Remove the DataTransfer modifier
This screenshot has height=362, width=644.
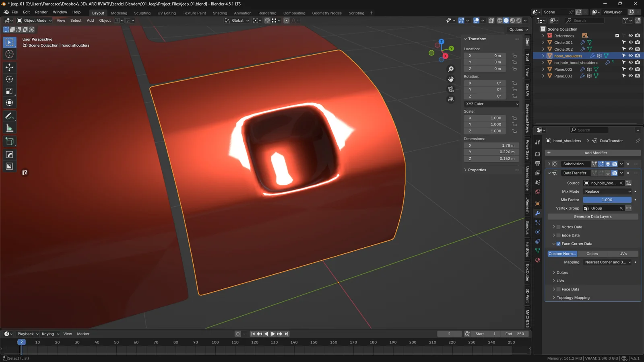628,173
